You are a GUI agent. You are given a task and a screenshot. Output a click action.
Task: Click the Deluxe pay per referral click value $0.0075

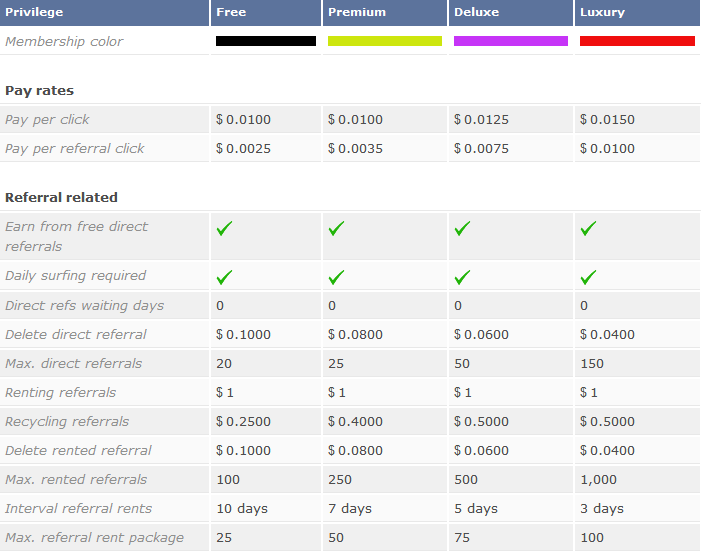(x=481, y=149)
